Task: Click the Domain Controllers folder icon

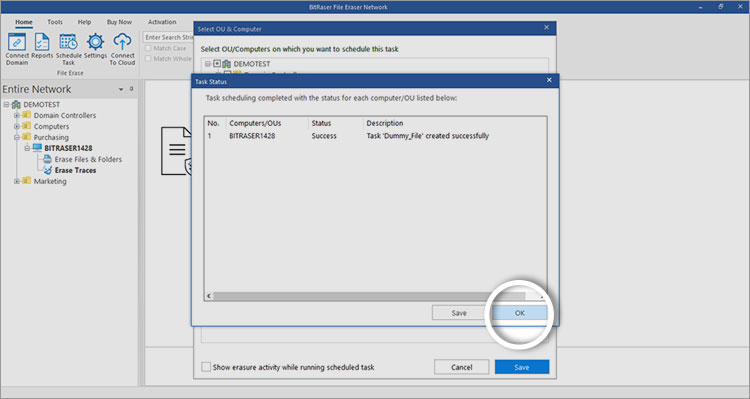Action: click(27, 115)
